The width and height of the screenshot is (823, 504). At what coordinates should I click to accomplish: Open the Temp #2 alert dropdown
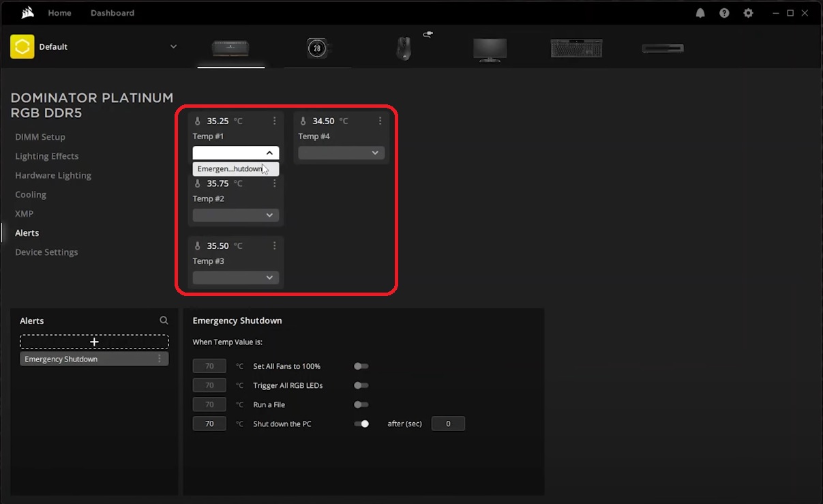pyautogui.click(x=235, y=215)
